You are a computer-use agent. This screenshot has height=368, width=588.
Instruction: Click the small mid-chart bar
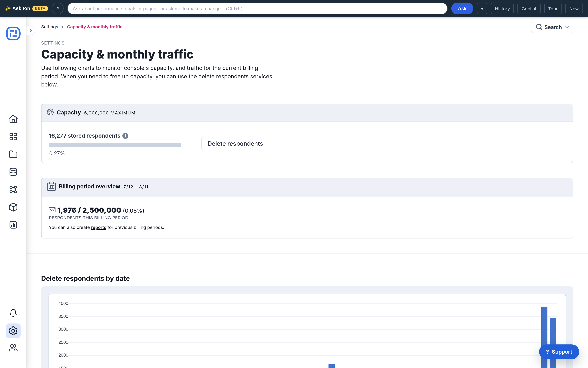[331, 366]
